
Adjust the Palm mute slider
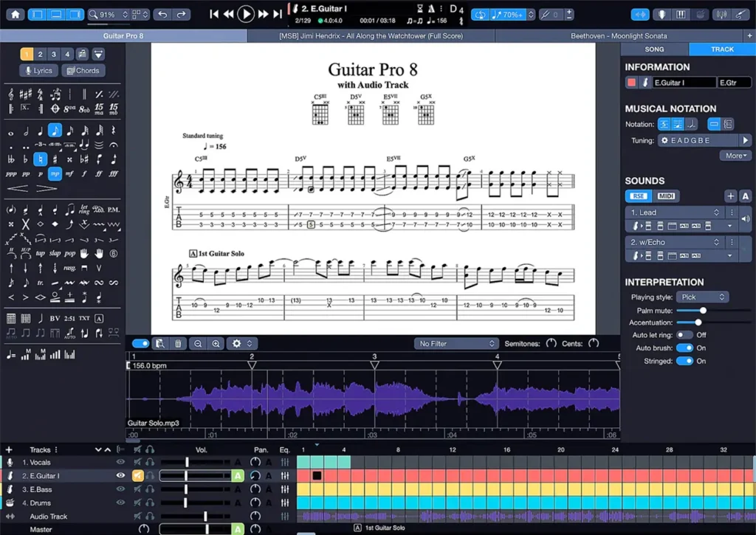(x=703, y=311)
